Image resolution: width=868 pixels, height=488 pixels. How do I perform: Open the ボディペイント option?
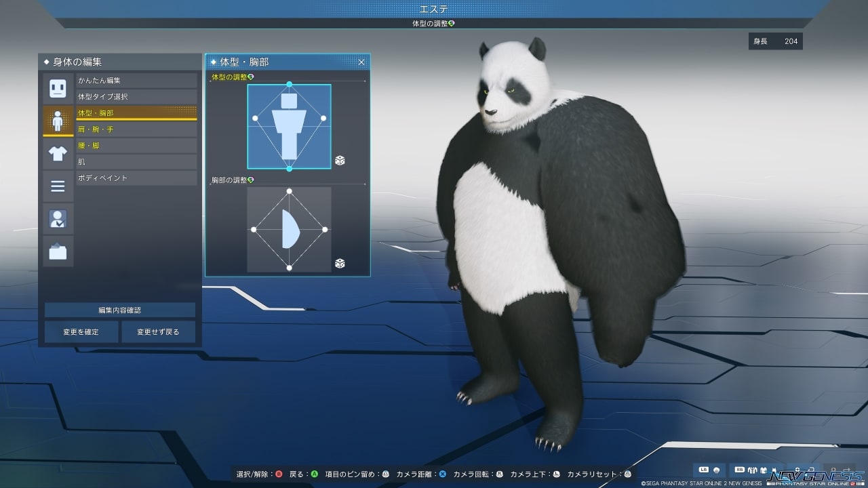pos(136,178)
